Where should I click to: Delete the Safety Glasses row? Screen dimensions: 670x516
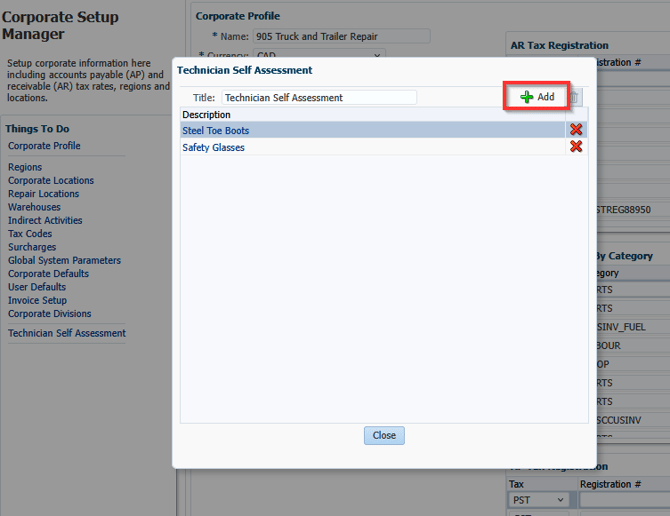pos(576,147)
